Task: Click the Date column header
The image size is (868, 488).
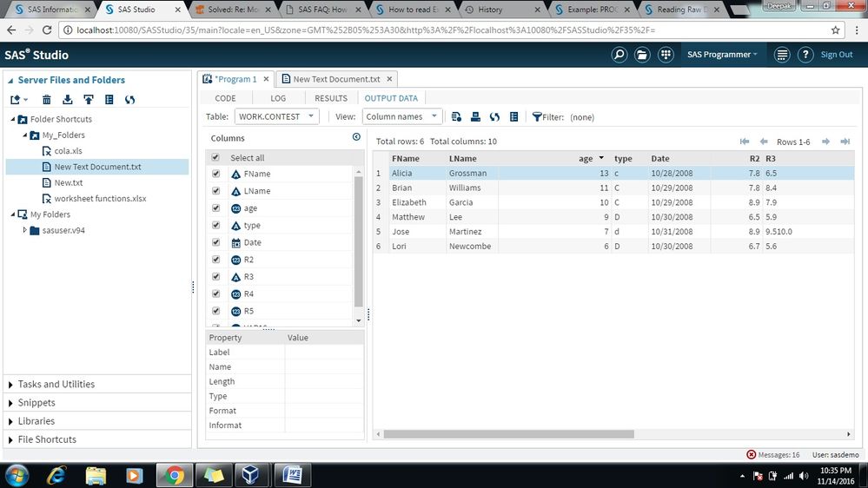Action: point(659,158)
